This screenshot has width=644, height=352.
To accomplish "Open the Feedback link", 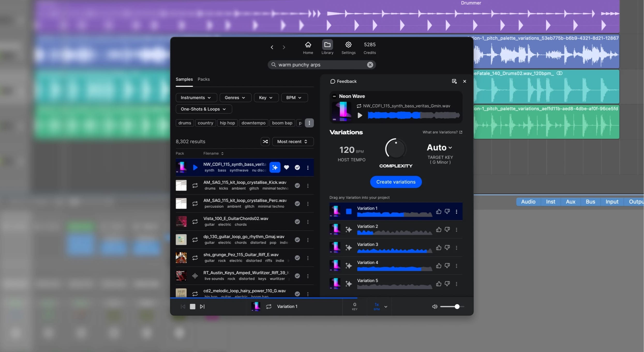I will click(343, 81).
